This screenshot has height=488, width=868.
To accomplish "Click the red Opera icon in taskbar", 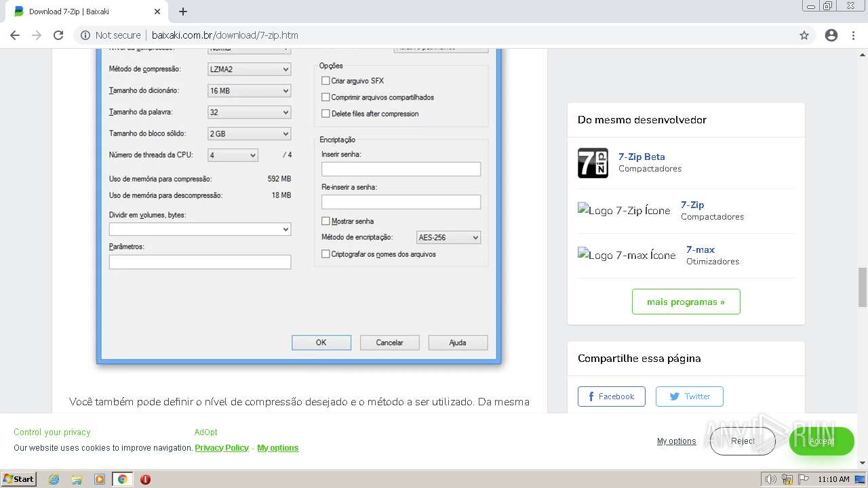I will [145, 479].
